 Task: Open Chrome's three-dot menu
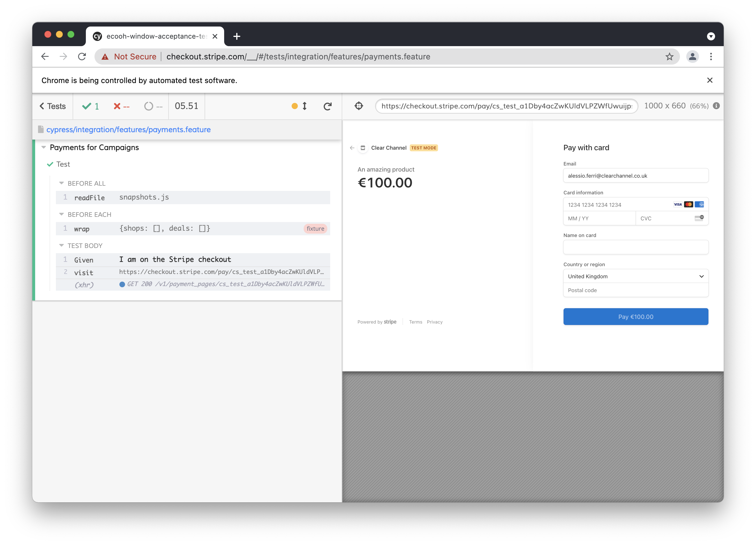coord(711,56)
